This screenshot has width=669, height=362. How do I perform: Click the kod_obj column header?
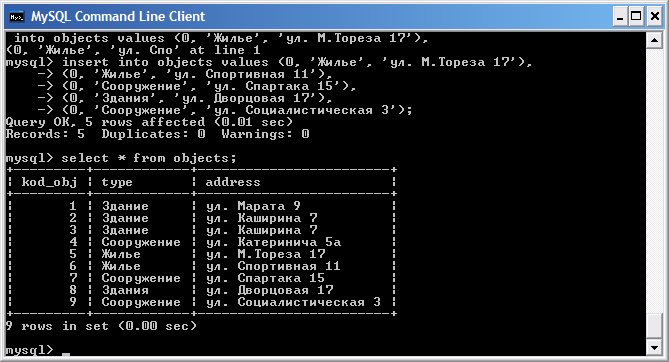[x=49, y=182]
